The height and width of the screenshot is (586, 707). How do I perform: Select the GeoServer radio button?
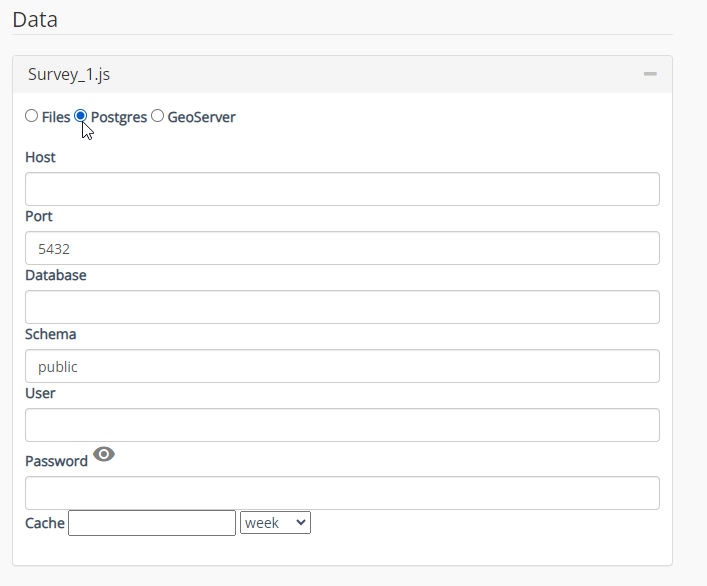coord(157,117)
